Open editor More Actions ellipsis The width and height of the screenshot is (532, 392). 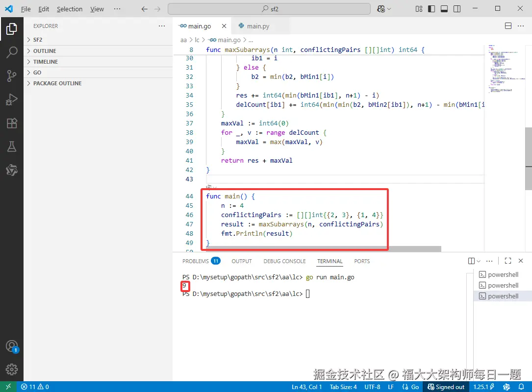coord(521,26)
